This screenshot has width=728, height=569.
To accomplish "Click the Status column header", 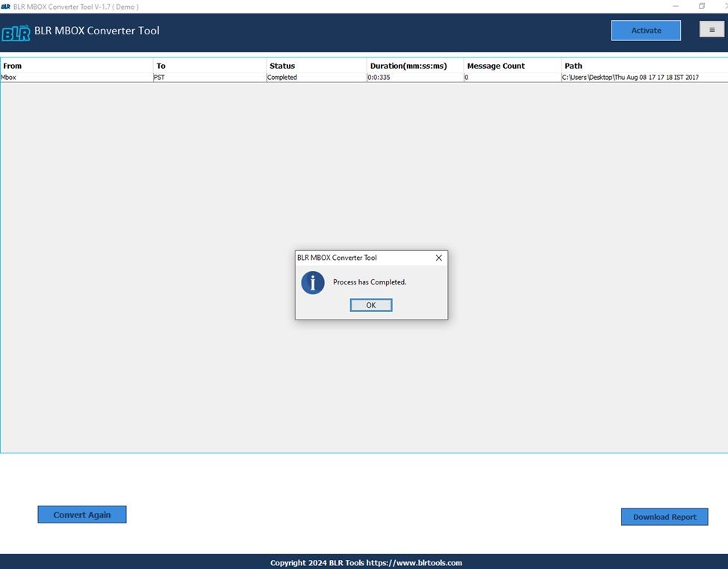I will coord(281,66).
